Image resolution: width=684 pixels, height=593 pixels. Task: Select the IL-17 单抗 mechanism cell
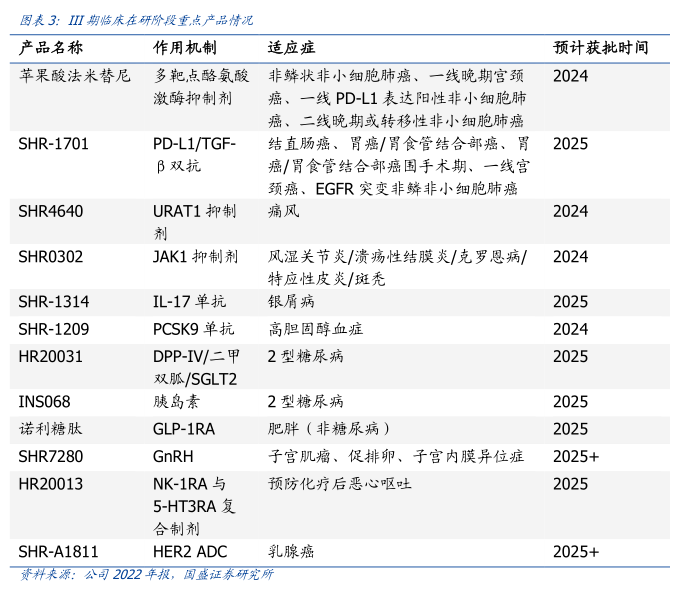[x=189, y=302]
